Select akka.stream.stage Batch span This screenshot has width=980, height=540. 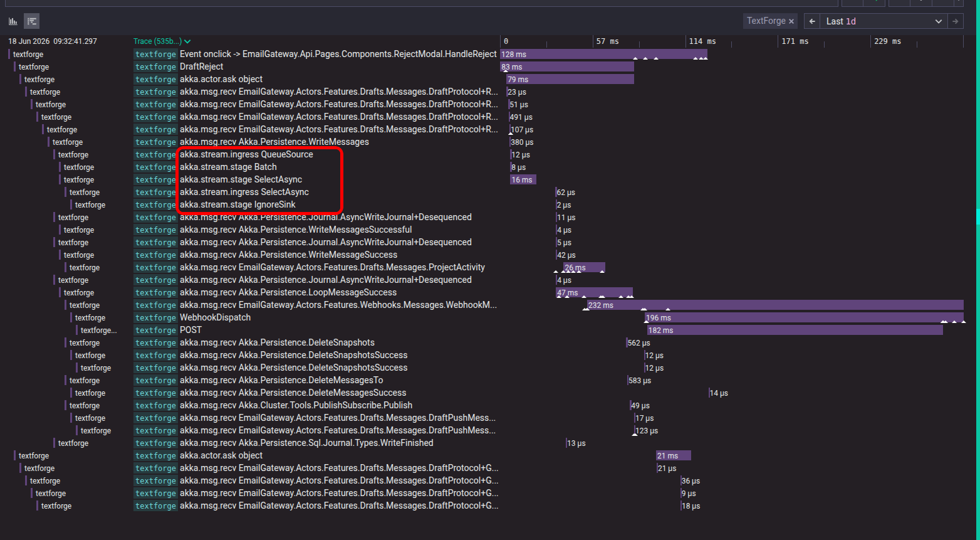(x=228, y=167)
